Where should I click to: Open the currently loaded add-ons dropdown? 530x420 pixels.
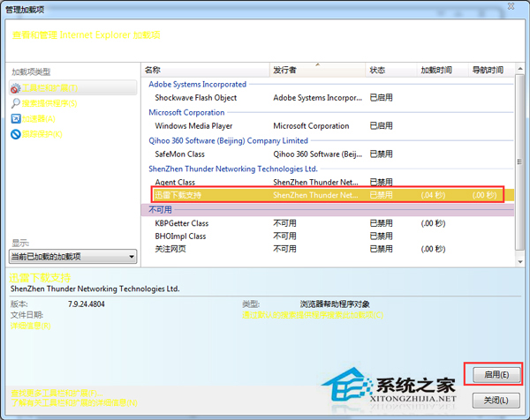tap(72, 256)
